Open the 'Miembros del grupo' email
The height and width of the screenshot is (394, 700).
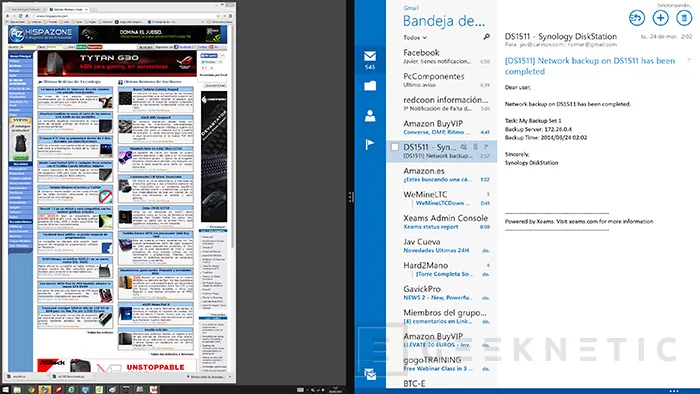coord(442,316)
